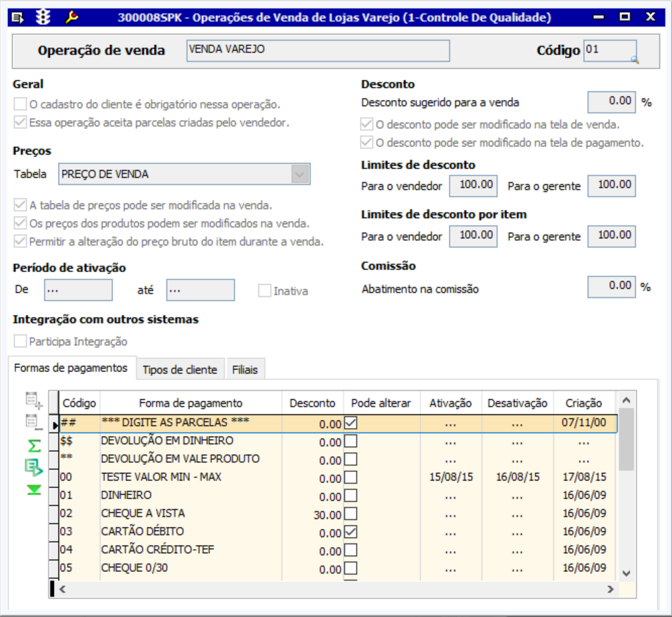
Task: Click the Criação column header
Action: coord(584,403)
